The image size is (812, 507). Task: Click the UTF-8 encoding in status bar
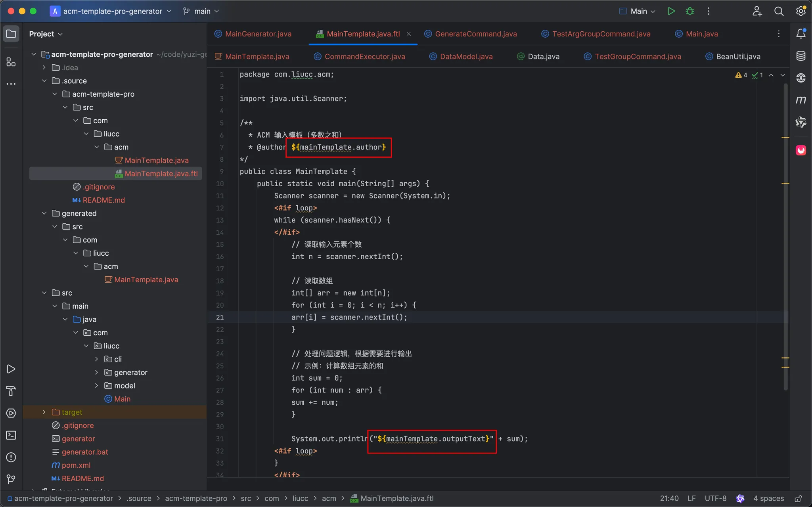pos(715,498)
